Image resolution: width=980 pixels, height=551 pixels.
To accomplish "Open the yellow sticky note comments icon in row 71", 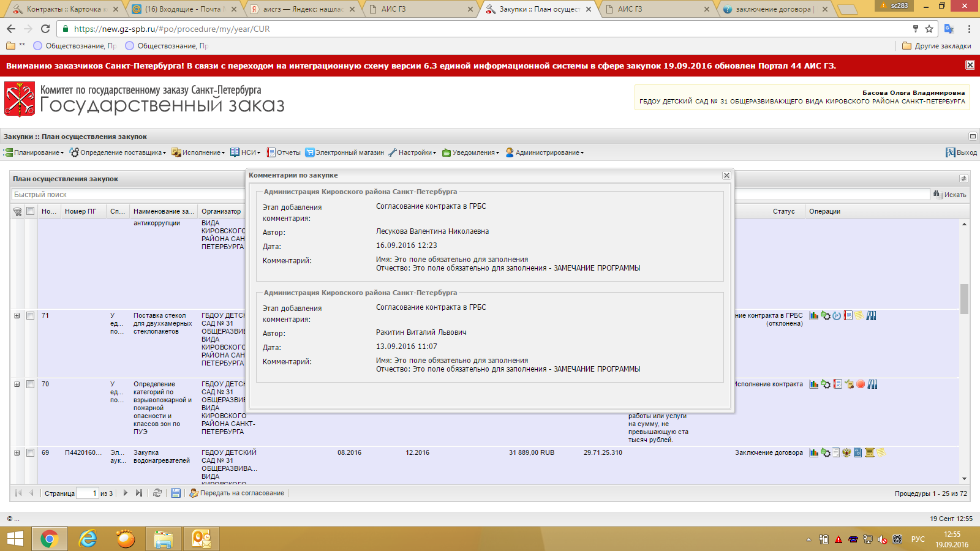I will 859,315.
